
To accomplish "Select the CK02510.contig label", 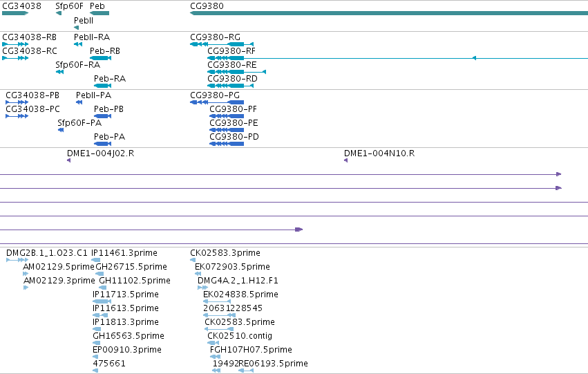I will [240, 336].
